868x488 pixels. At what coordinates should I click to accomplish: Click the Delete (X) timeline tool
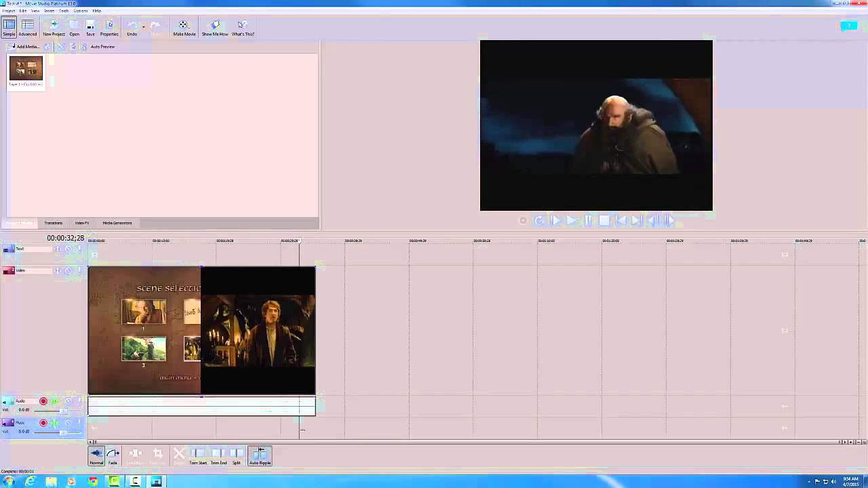[x=179, y=456]
